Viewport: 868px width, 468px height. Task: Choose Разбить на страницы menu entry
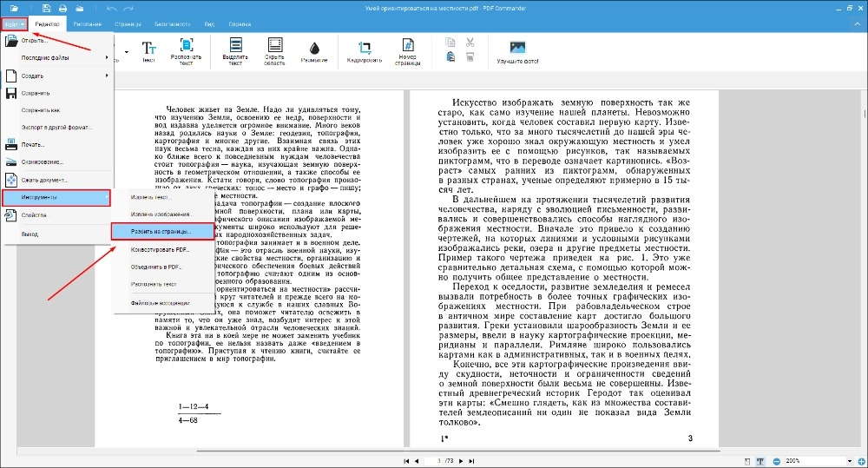[162, 232]
